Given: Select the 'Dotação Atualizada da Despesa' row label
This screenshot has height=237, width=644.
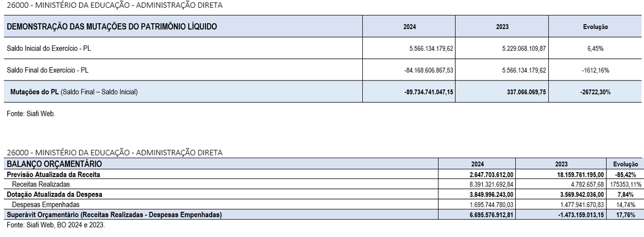Looking at the screenshot, I should tap(54, 195).
